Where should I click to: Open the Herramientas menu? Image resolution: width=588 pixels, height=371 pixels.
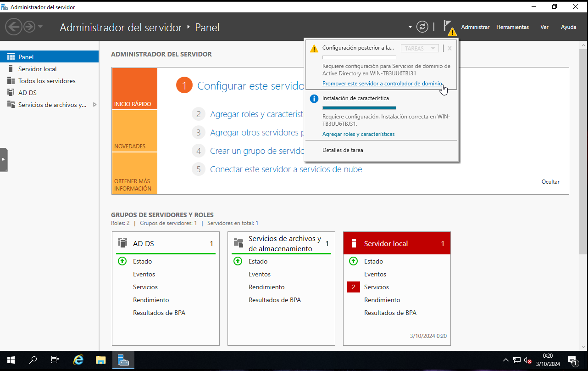[512, 27]
